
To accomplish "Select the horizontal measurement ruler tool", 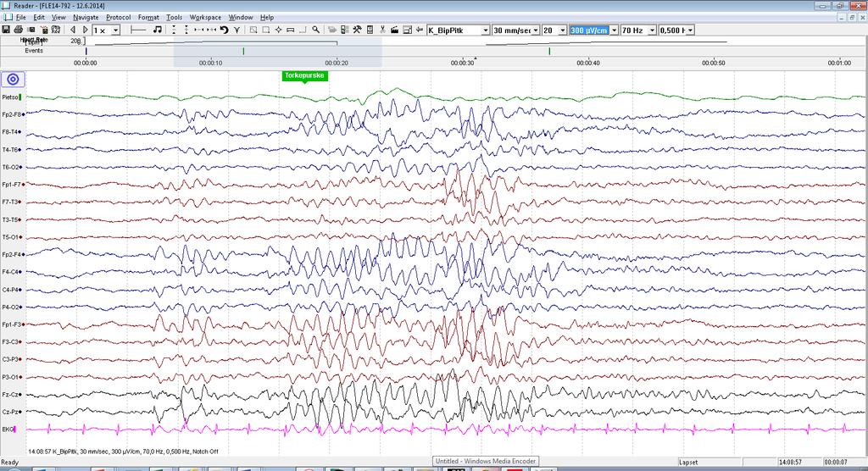I will tap(138, 30).
